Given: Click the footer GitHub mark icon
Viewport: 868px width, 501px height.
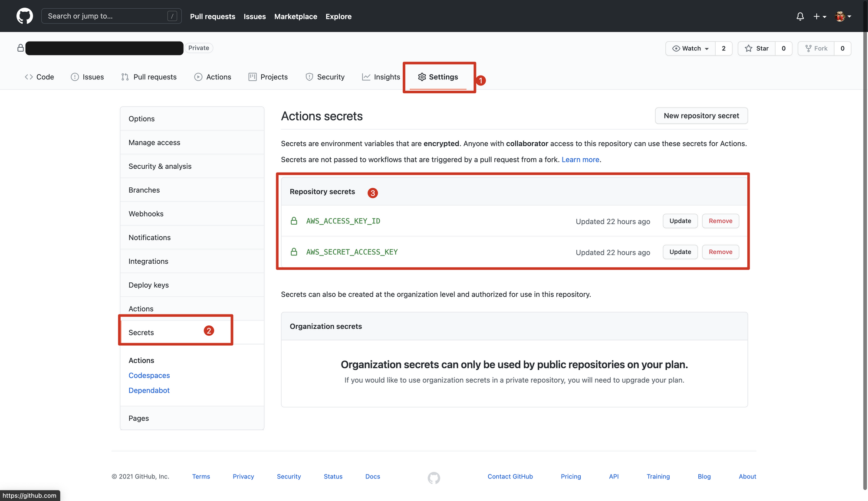Looking at the screenshot, I should coord(434,478).
